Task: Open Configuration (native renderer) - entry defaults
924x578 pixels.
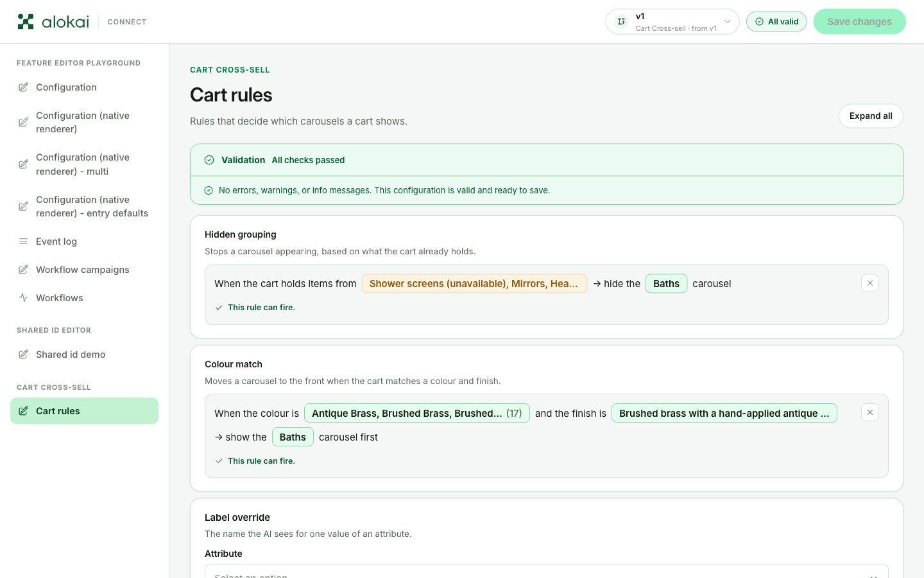Action: coord(84,206)
